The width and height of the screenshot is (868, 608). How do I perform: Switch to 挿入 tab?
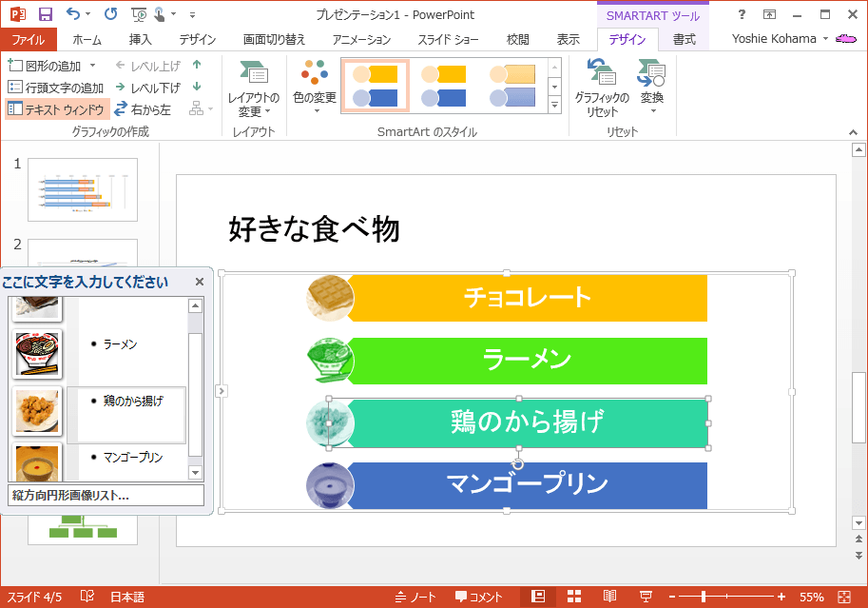click(x=140, y=39)
